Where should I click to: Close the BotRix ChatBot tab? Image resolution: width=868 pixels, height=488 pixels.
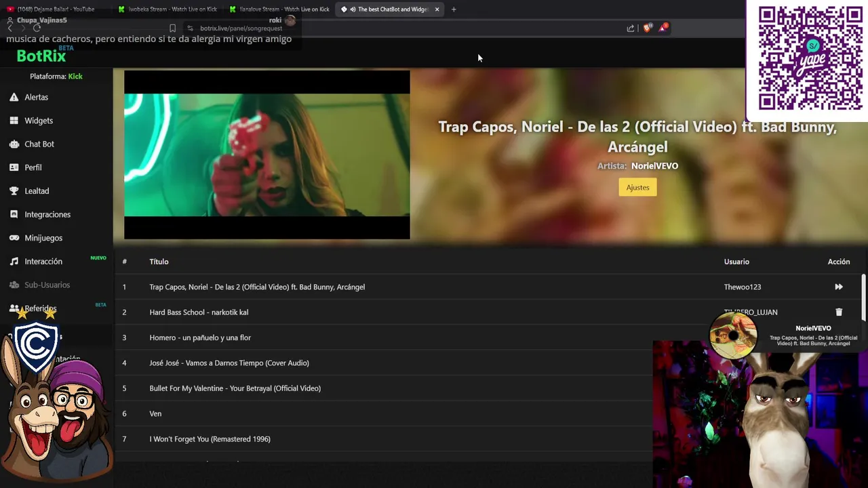click(437, 9)
